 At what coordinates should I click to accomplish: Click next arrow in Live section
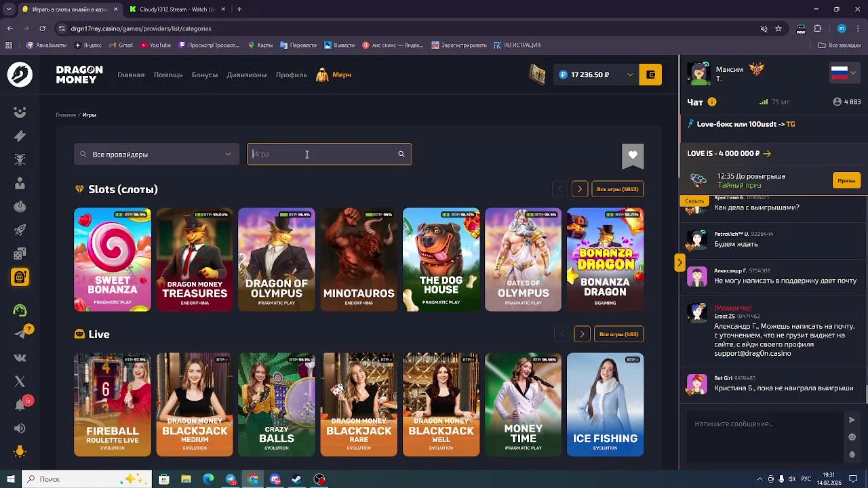582,334
